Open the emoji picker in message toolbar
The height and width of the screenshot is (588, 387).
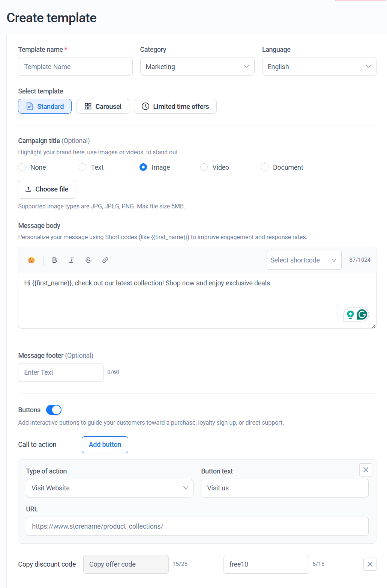tap(31, 260)
